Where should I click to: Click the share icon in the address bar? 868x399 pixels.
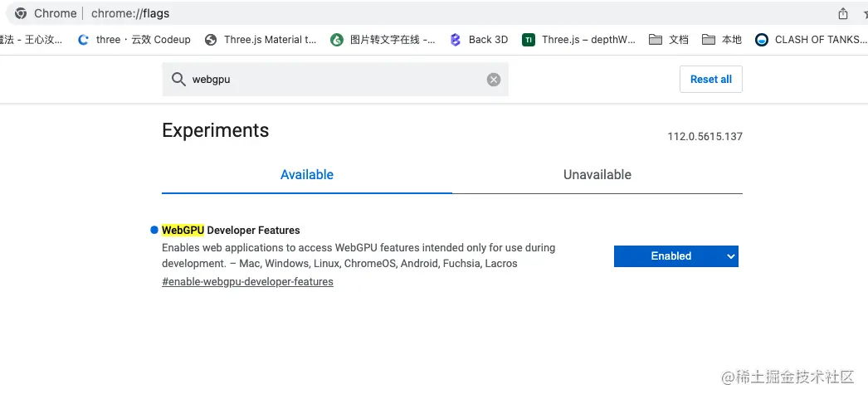click(843, 13)
